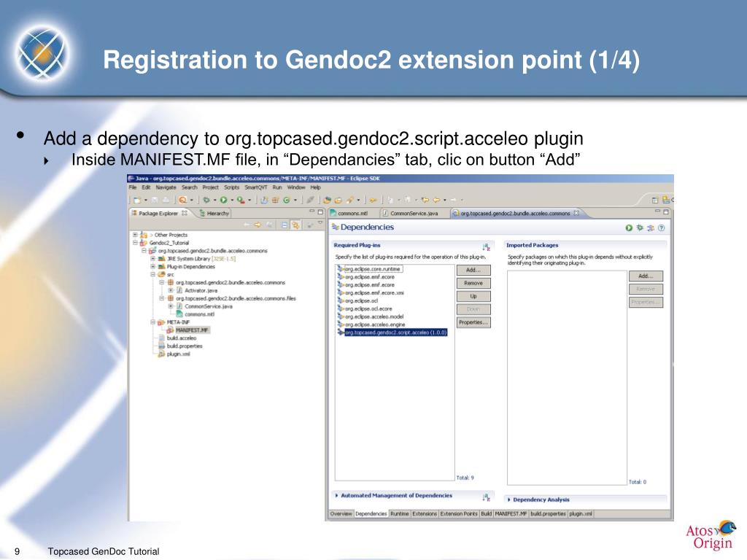Minimize the Package Explorer view
This screenshot has width=747, height=560.
pos(312,211)
